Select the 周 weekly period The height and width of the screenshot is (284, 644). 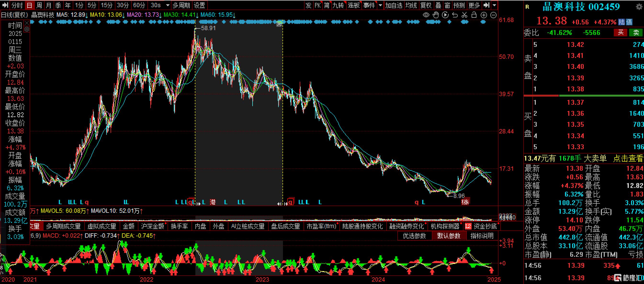coord(39,5)
